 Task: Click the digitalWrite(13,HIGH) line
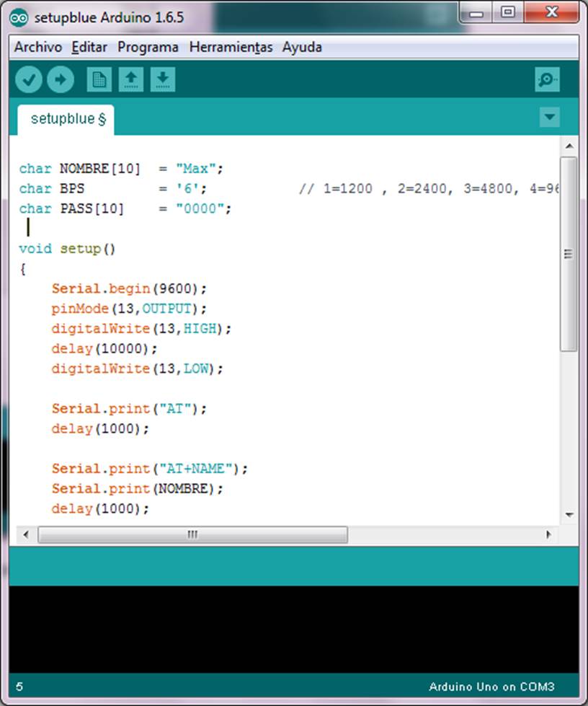coord(141,329)
